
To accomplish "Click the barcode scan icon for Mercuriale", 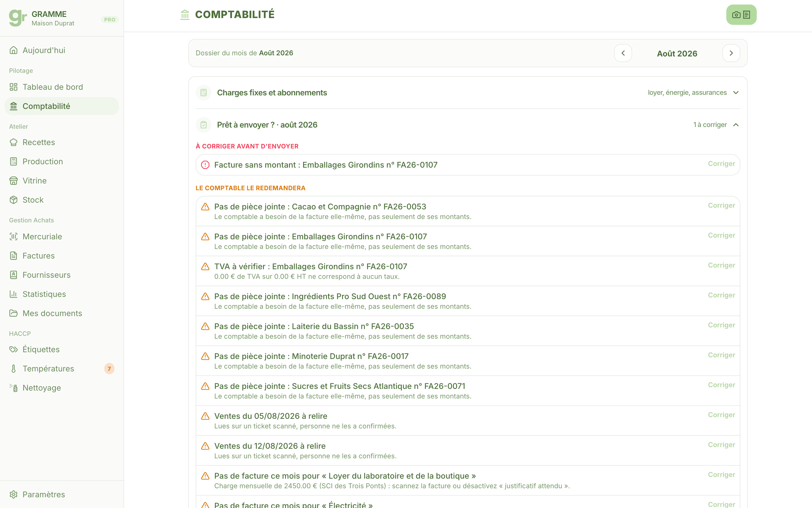I will 14,237.
